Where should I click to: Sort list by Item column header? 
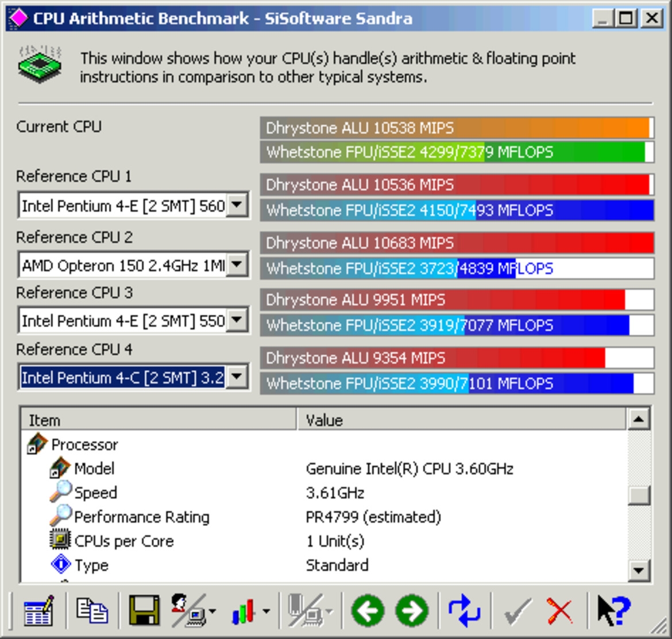(x=159, y=420)
